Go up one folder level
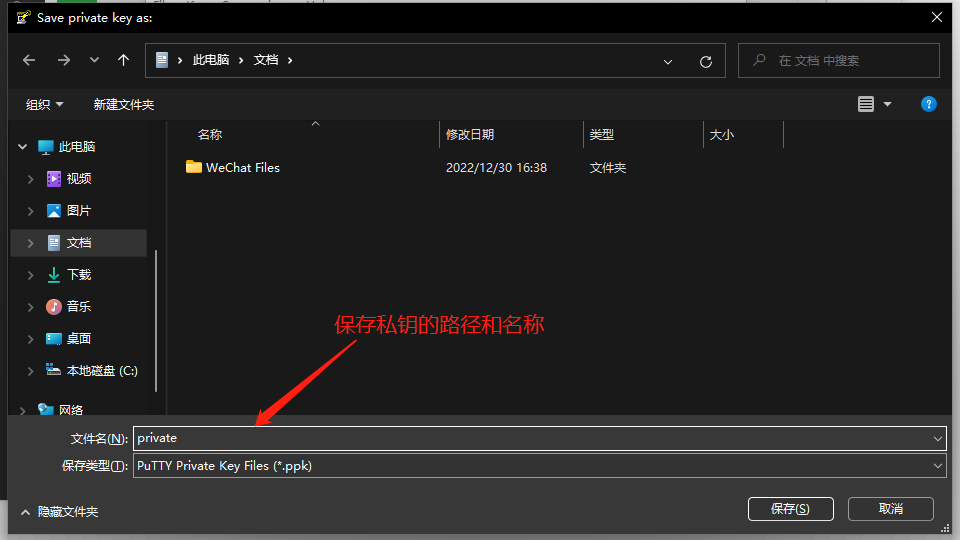The image size is (960, 540). click(x=123, y=60)
